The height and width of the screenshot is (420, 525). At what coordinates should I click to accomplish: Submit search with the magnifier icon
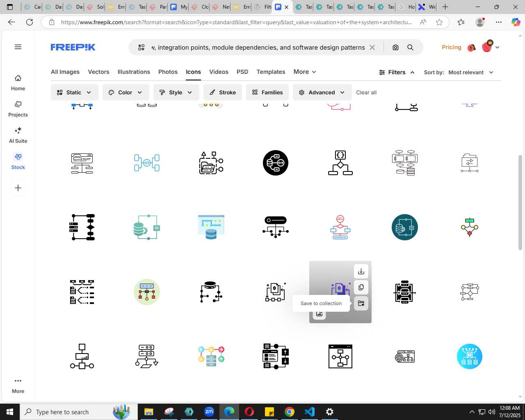(410, 48)
